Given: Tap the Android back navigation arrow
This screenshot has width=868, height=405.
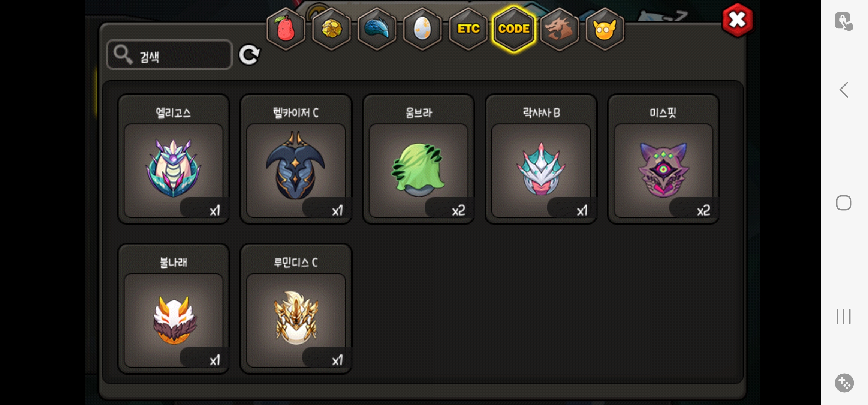Looking at the screenshot, I should tap(844, 90).
